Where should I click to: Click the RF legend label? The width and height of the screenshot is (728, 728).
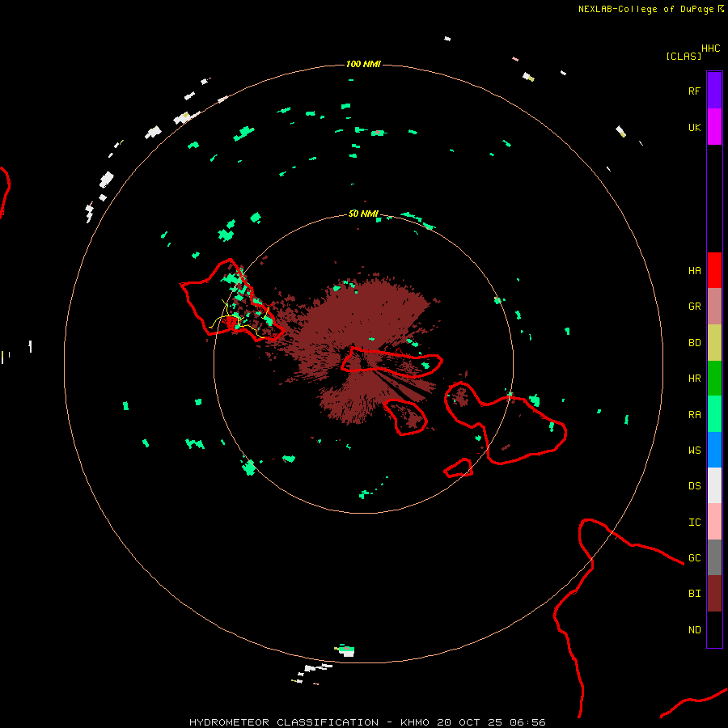694,91
